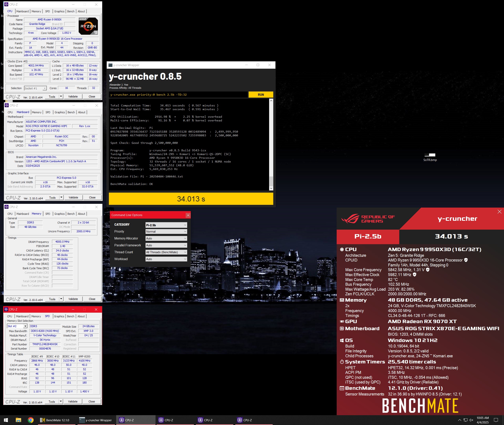This screenshot has width=504, height=425.
Task: Click y-cruncher Wrapper title bar icon
Action: 110,65
